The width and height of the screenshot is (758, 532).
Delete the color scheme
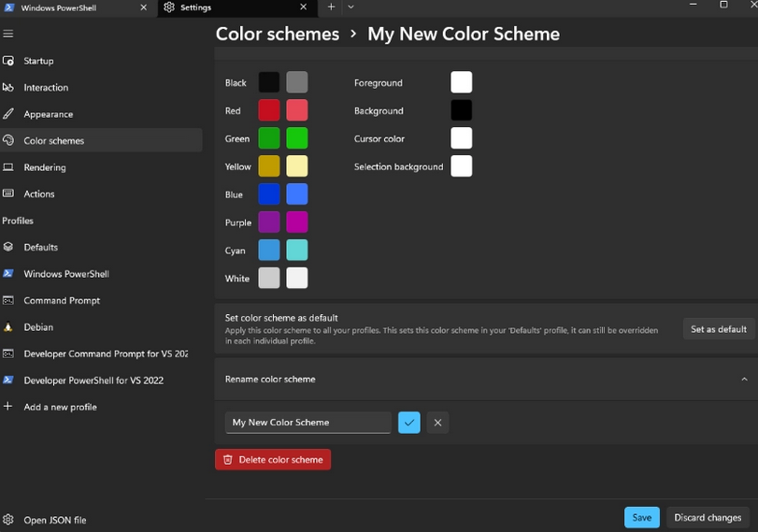pos(273,459)
